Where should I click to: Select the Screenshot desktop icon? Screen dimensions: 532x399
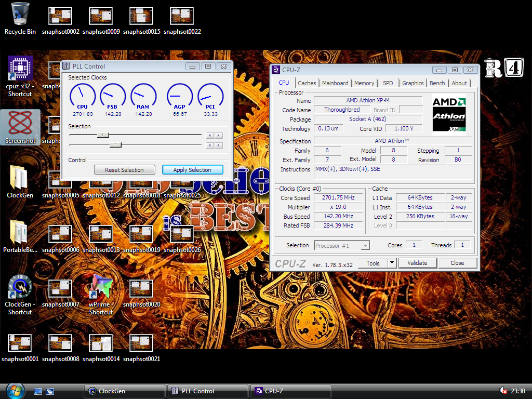(20, 127)
